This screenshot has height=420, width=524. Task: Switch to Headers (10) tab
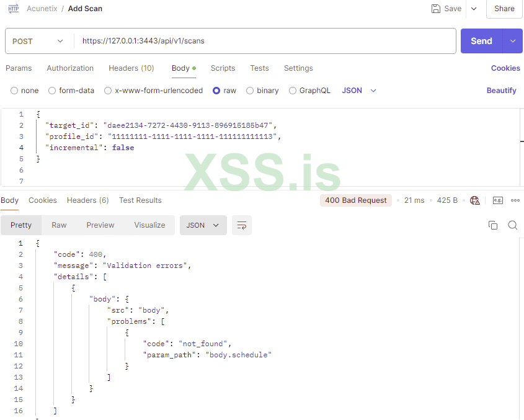pos(131,68)
